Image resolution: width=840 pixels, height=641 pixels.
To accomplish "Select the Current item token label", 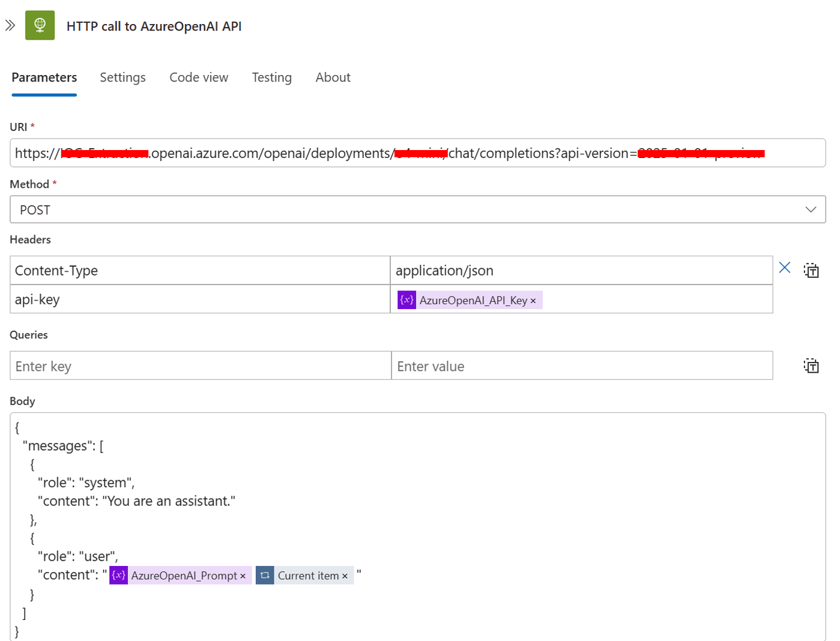I will (308, 576).
